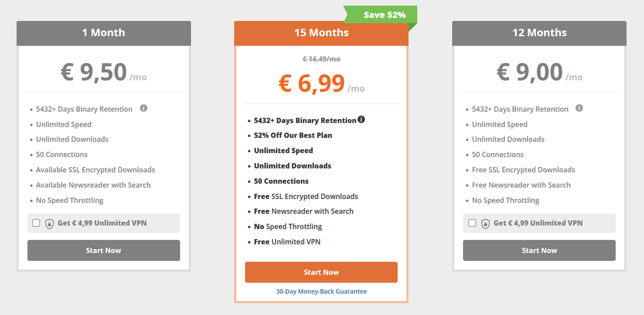Click the 'Get € 4,99 Unlimited VPN' label in 1 Month
This screenshot has width=644, height=315.
(102, 223)
